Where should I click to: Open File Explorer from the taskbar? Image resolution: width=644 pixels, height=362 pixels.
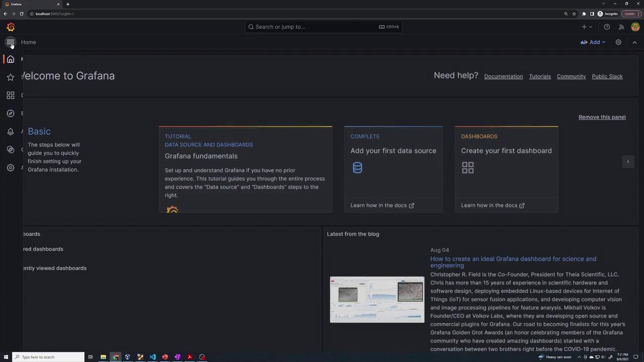(x=103, y=357)
